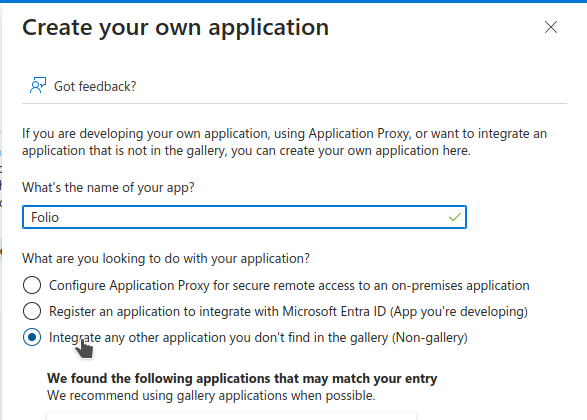The image size is (587, 420).
Task: Click the Got feedback person icon
Action: (x=38, y=86)
